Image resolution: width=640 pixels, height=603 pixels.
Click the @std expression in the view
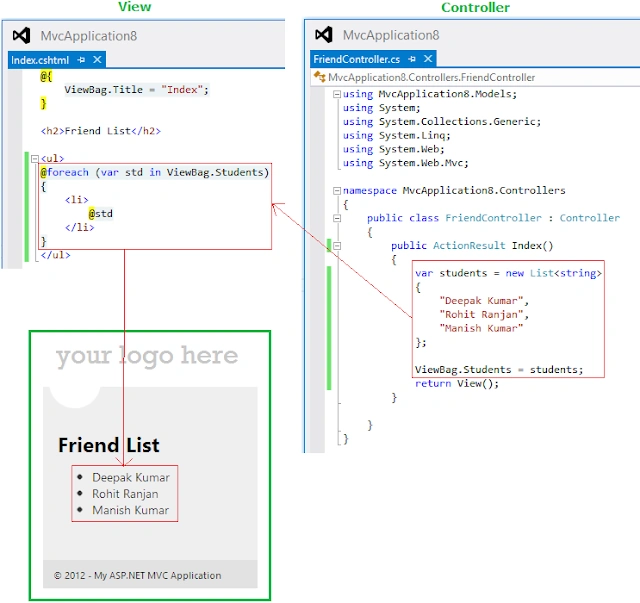(x=100, y=214)
